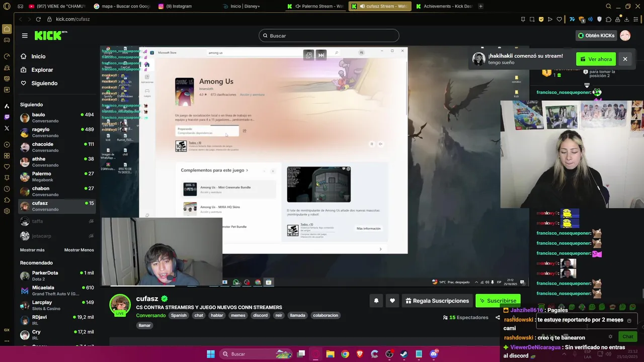
Task: Click the snapshot capture icon in toolbar
Action: 532,19
